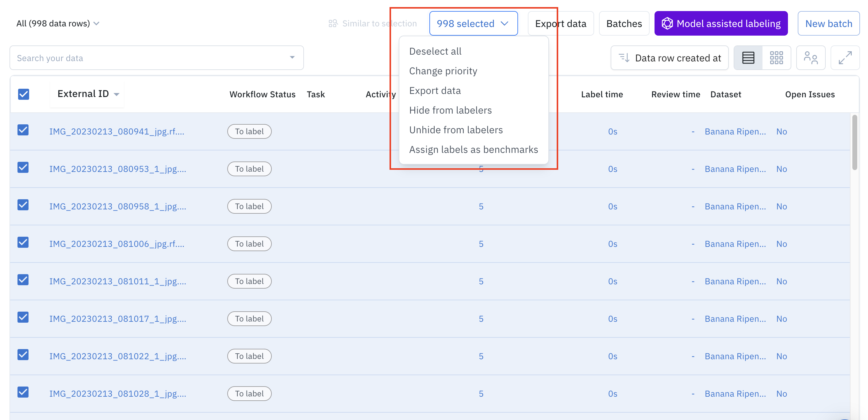
Task: Click the Model assisted labeling logo icon
Action: tap(667, 23)
